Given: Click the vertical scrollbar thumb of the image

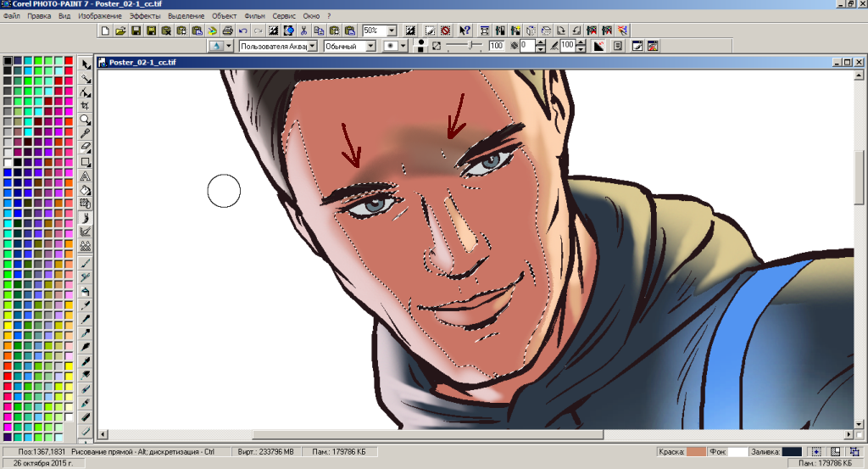Looking at the screenshot, I should 859,178.
